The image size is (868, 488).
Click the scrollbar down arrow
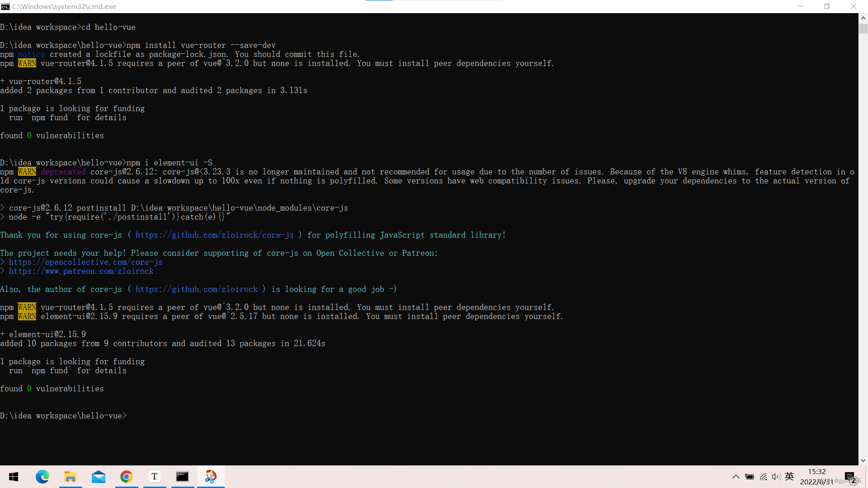pos(863,460)
